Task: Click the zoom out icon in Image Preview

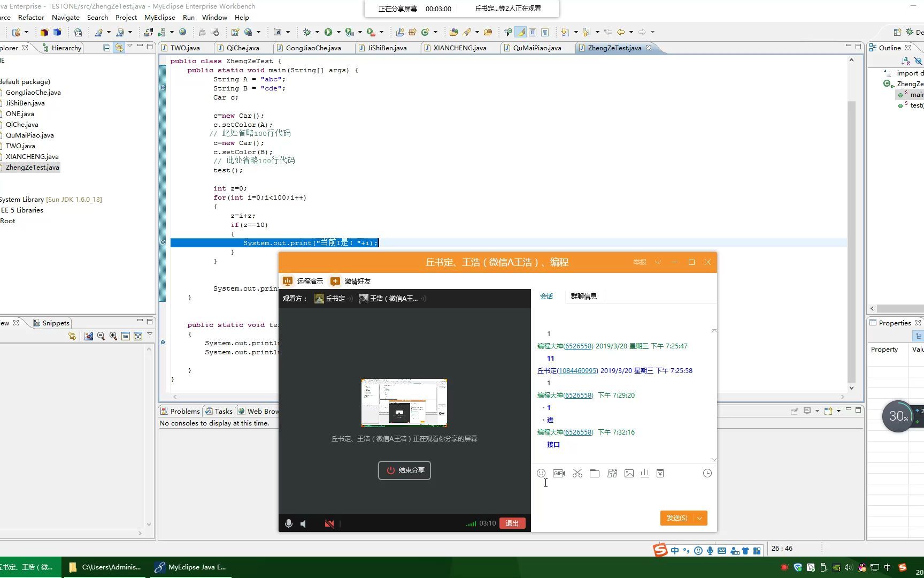Action: [x=101, y=336]
